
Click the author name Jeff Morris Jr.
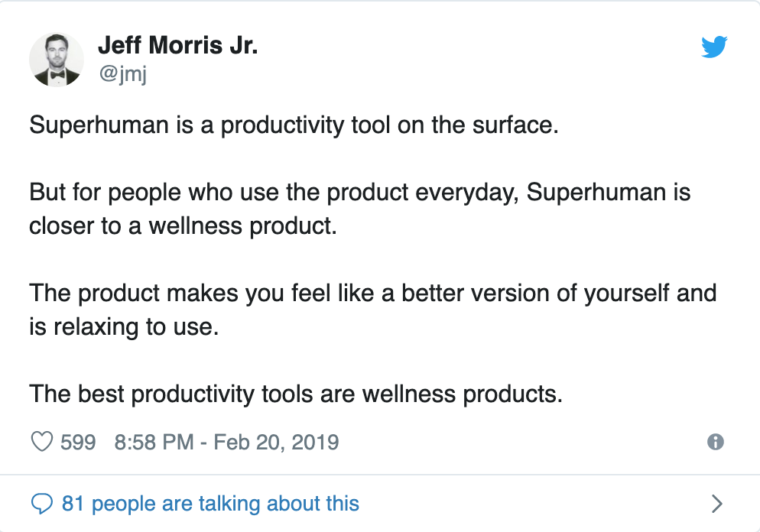(177, 46)
